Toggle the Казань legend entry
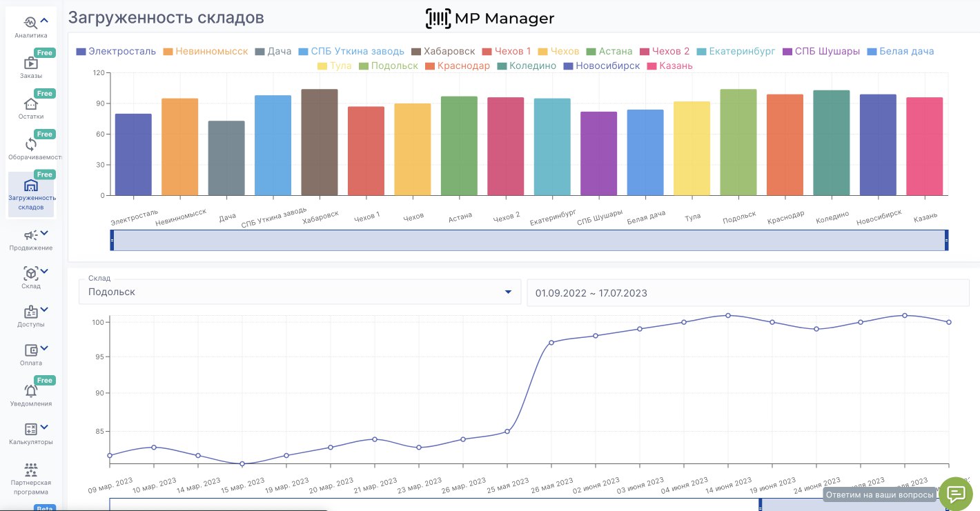This screenshot has height=511, width=980. (x=667, y=66)
